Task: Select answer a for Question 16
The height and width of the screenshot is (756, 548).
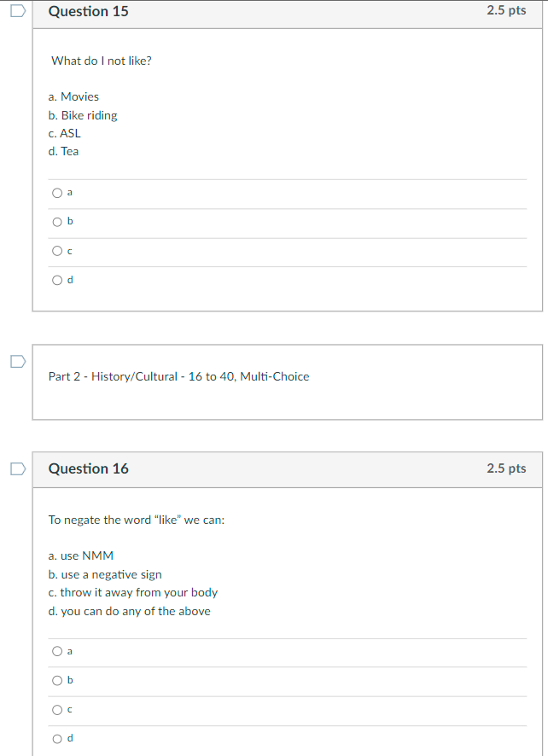Action: point(57,652)
